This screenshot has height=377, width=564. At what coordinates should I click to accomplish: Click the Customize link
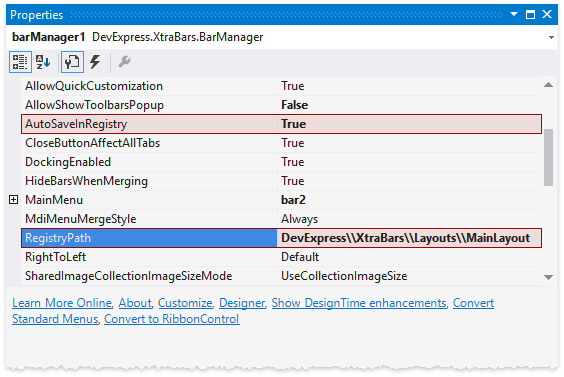point(185,303)
